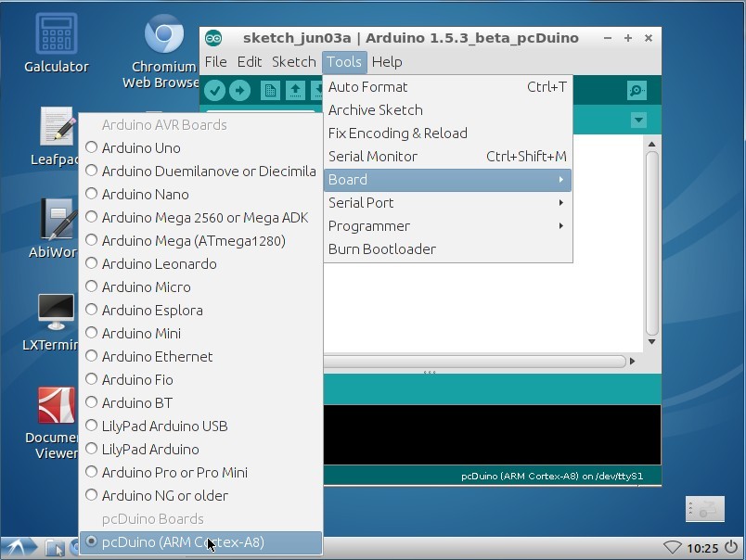
Task: Open the Help menu
Action: (x=387, y=62)
